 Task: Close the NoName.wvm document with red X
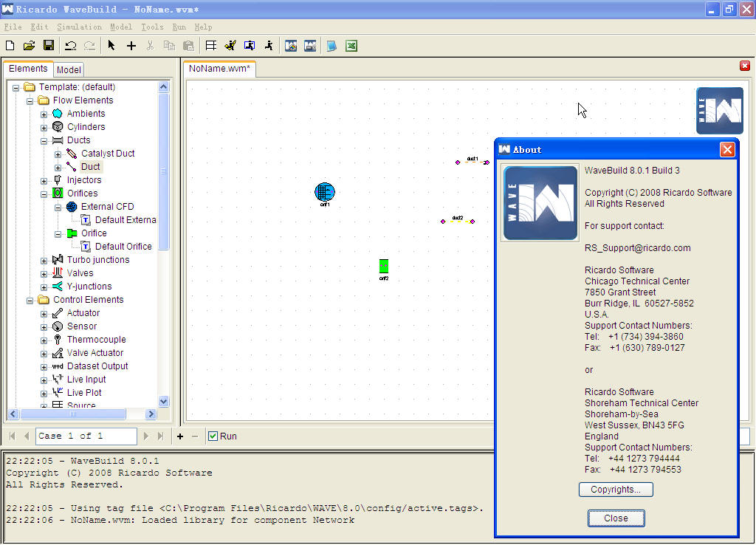tap(745, 66)
